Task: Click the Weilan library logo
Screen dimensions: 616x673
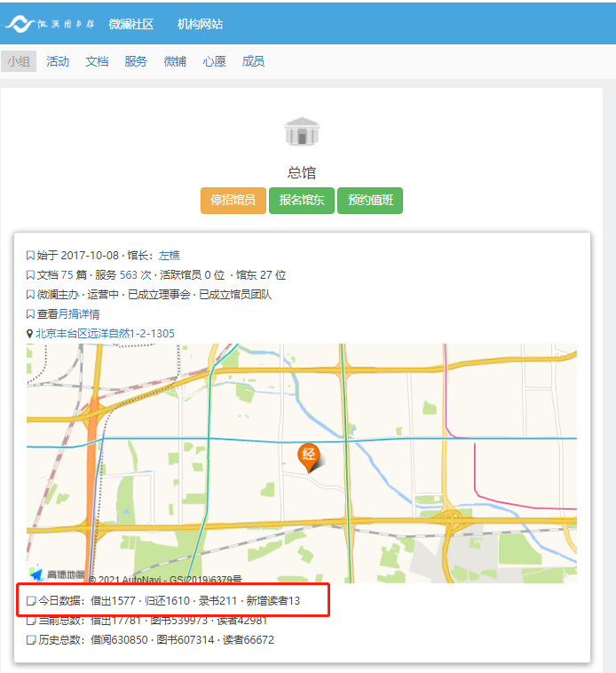Action: click(x=51, y=24)
